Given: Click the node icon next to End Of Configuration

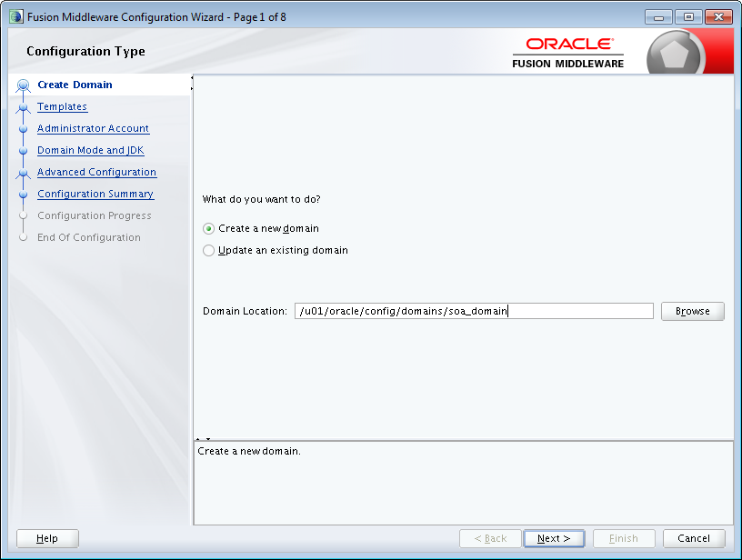Looking at the screenshot, I should pos(24,237).
